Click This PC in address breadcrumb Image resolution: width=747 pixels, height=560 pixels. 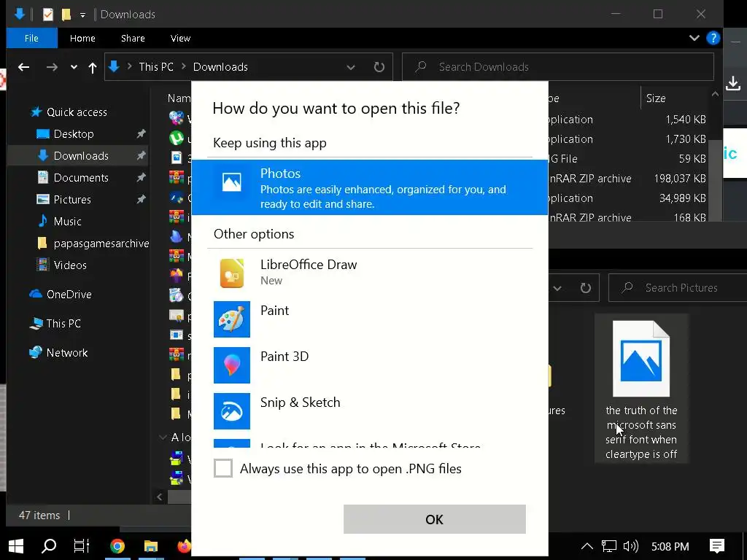pos(156,66)
